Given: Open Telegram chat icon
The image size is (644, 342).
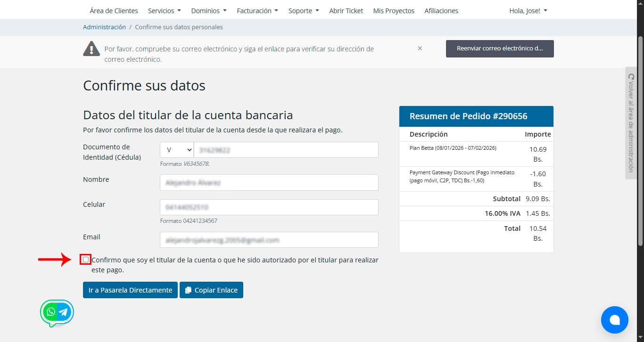Looking at the screenshot, I should pos(63,312).
